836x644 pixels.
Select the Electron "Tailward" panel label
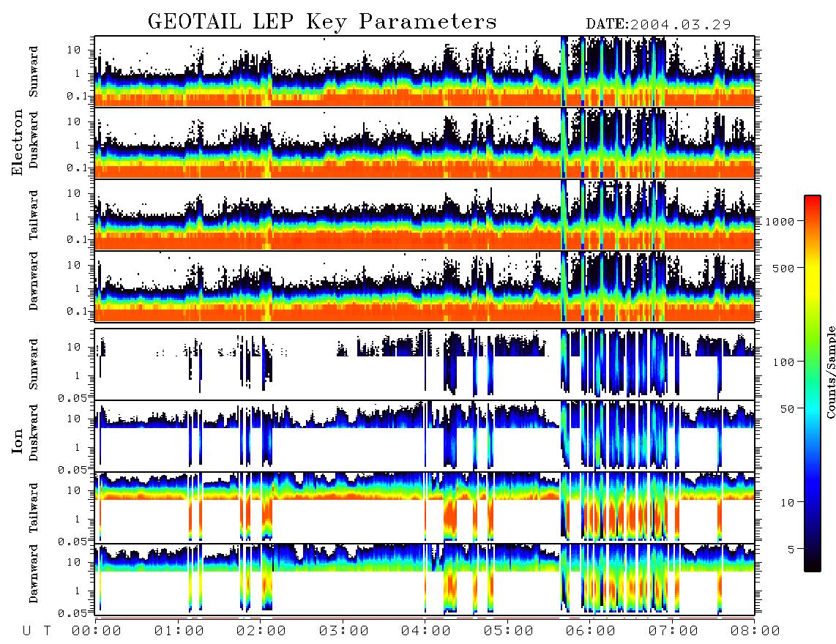(x=34, y=215)
